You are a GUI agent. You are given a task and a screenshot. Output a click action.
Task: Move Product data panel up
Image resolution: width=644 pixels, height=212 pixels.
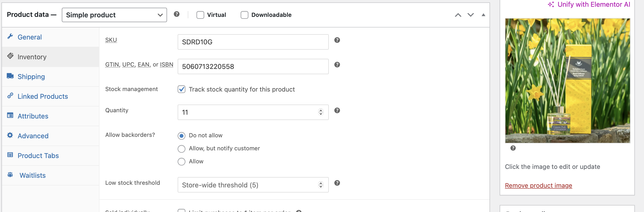458,15
